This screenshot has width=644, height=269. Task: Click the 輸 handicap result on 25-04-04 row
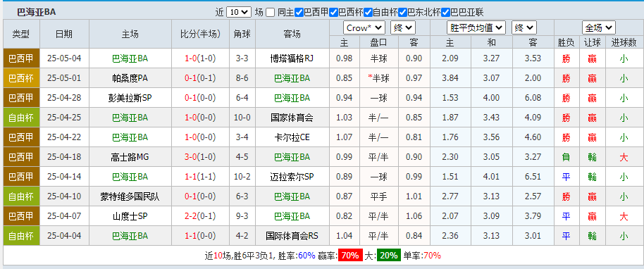tap(592, 236)
